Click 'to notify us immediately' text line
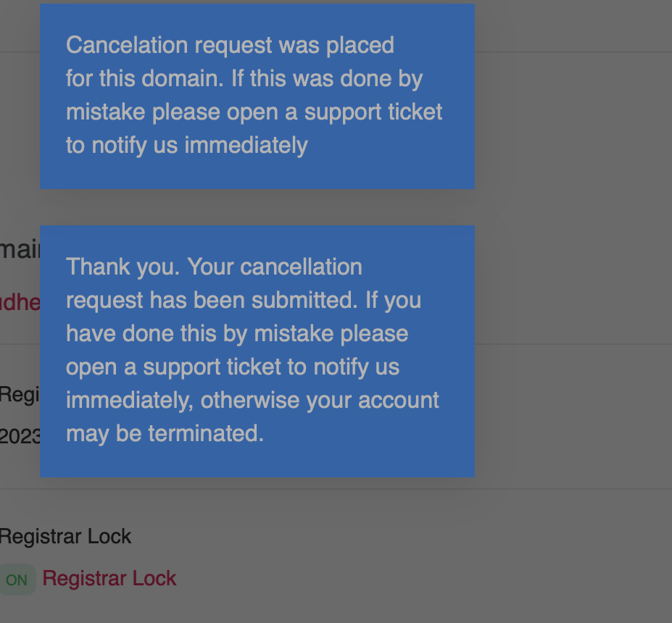 186,145
